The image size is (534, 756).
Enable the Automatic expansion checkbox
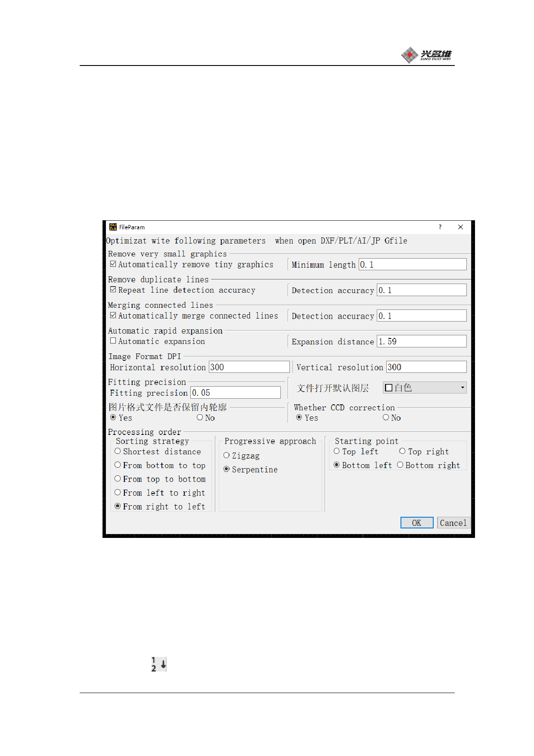coord(113,341)
